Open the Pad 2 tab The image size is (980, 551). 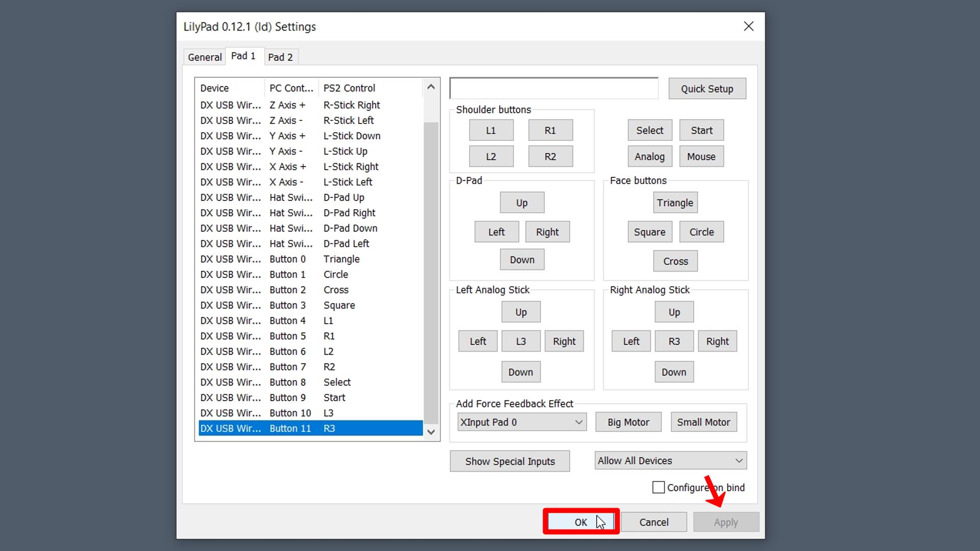pyautogui.click(x=280, y=57)
